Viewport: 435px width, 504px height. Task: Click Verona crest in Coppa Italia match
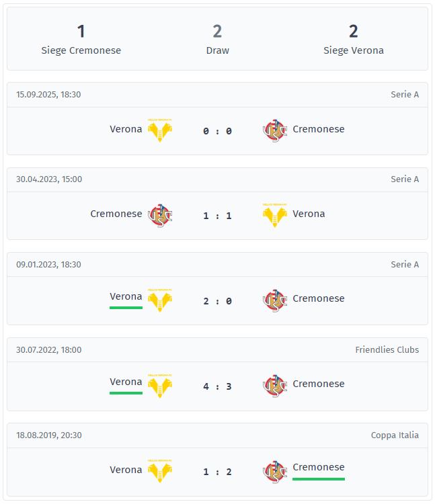pos(161,470)
